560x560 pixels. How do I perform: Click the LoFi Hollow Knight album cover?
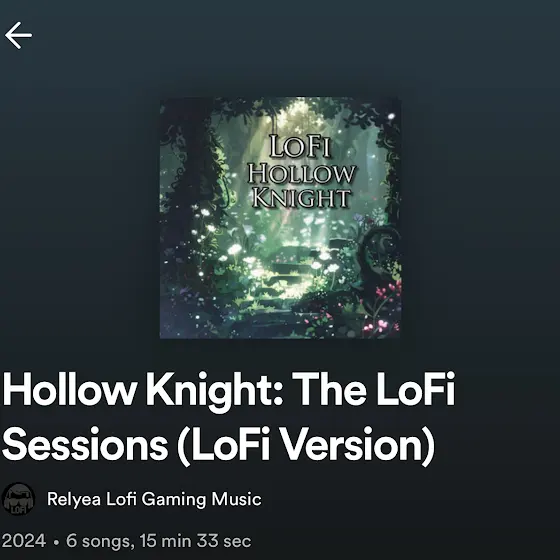click(x=280, y=218)
